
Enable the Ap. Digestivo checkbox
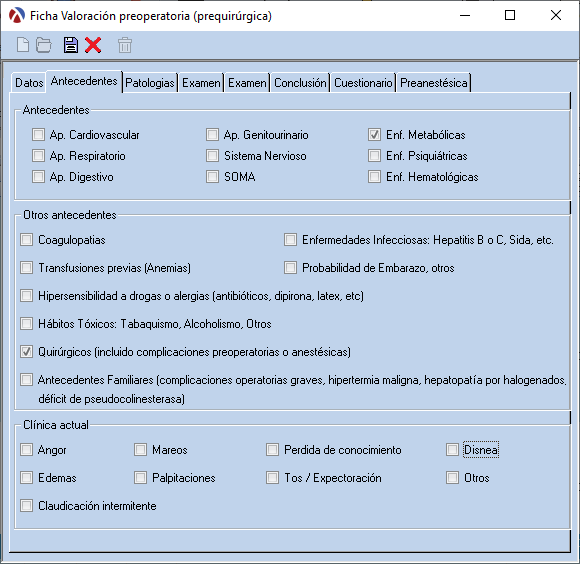point(38,177)
